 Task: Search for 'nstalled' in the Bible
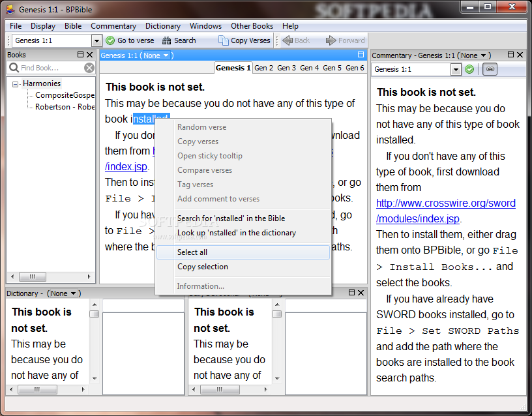click(x=243, y=218)
